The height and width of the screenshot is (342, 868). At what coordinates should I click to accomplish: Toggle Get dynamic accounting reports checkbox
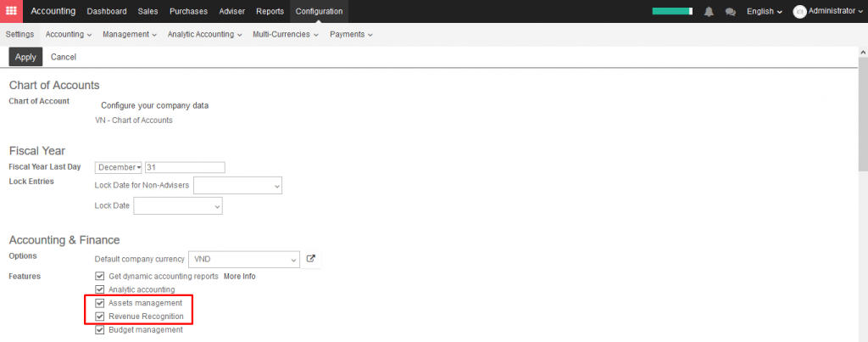[100, 276]
